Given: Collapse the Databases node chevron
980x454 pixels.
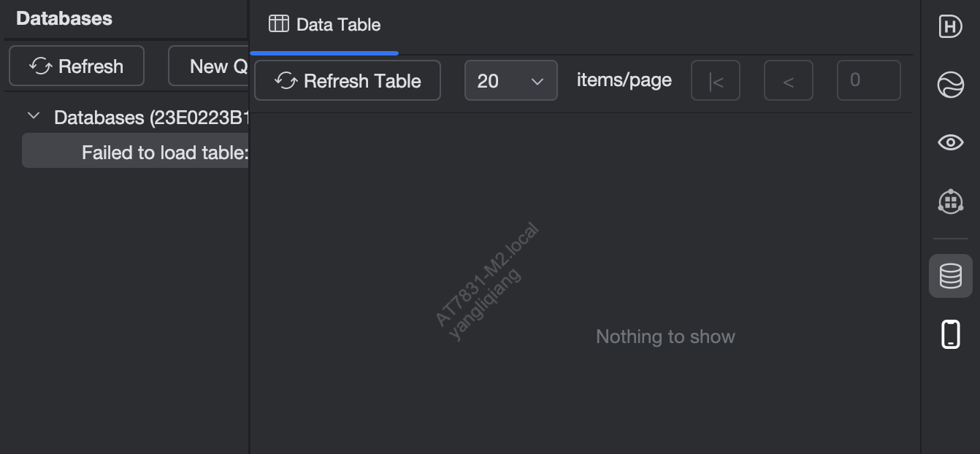Looking at the screenshot, I should (34, 116).
